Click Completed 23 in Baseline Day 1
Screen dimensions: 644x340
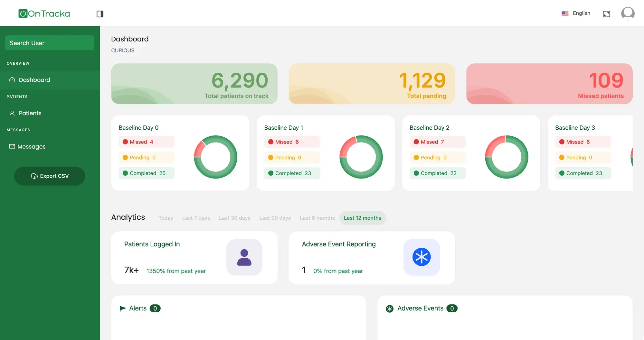point(292,173)
